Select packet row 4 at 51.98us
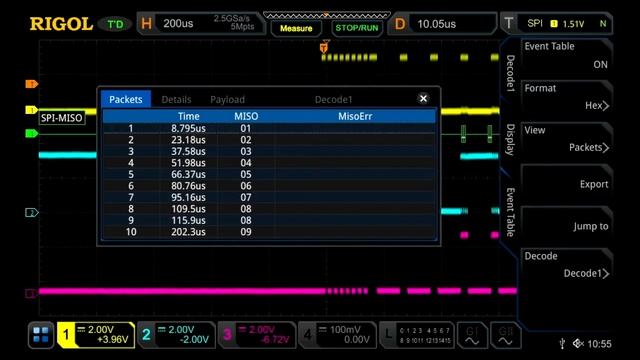This screenshot has height=360, width=640. [269, 162]
